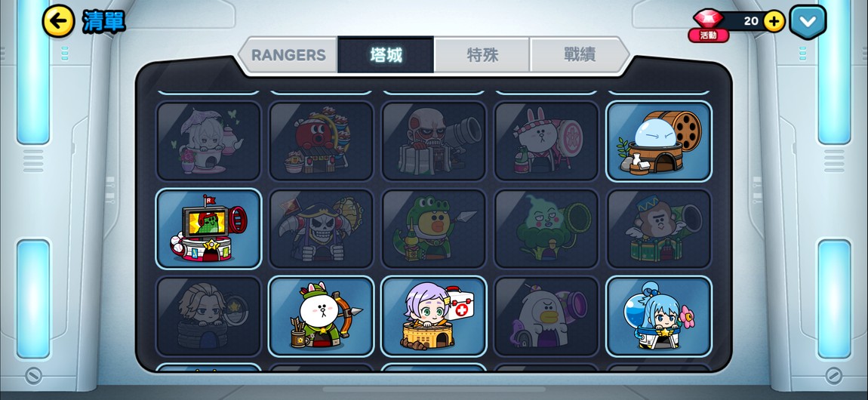Expand the blue chevron dropdown menu
Image resolution: width=868 pixels, height=400 pixels.
tap(808, 22)
